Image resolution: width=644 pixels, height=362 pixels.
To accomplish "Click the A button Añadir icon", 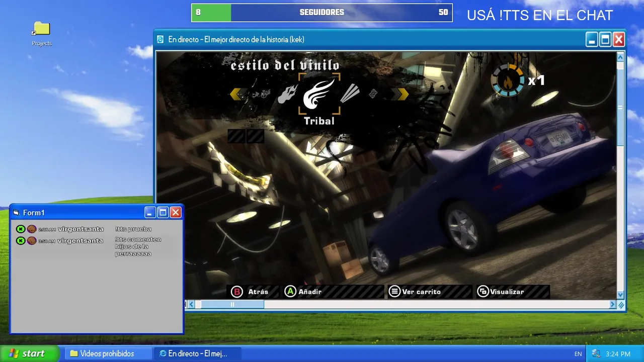I will tap(290, 292).
